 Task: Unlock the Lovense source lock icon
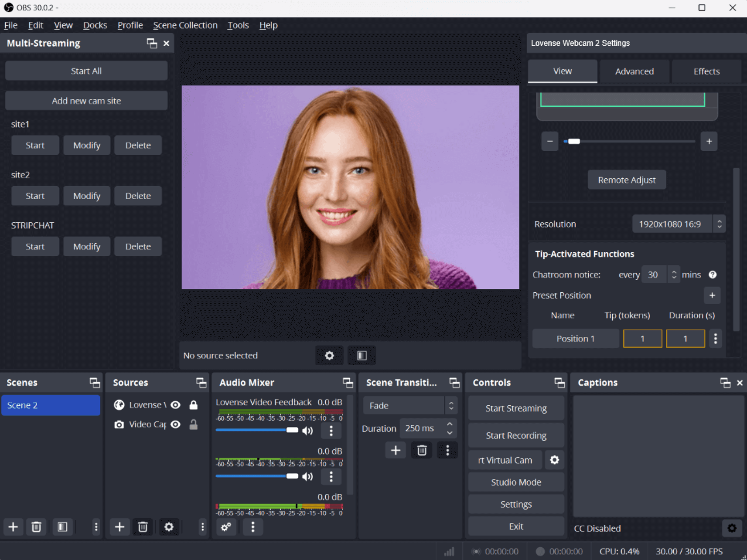coord(194,405)
